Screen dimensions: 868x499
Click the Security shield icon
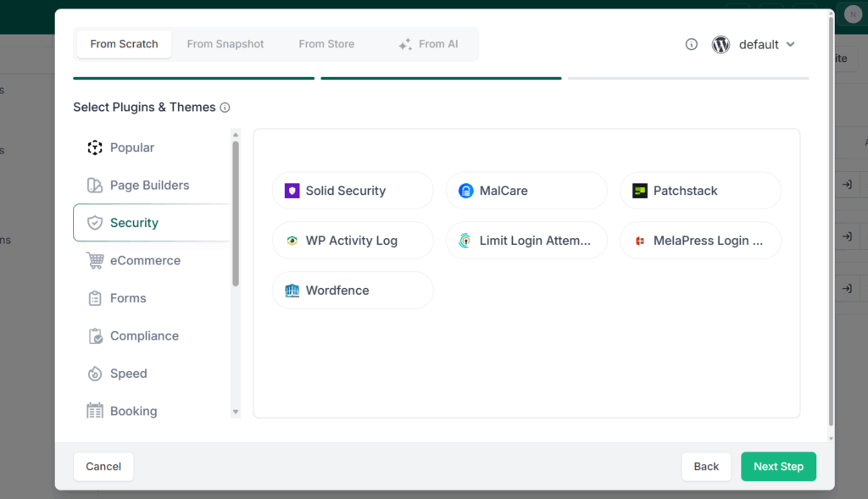(95, 223)
